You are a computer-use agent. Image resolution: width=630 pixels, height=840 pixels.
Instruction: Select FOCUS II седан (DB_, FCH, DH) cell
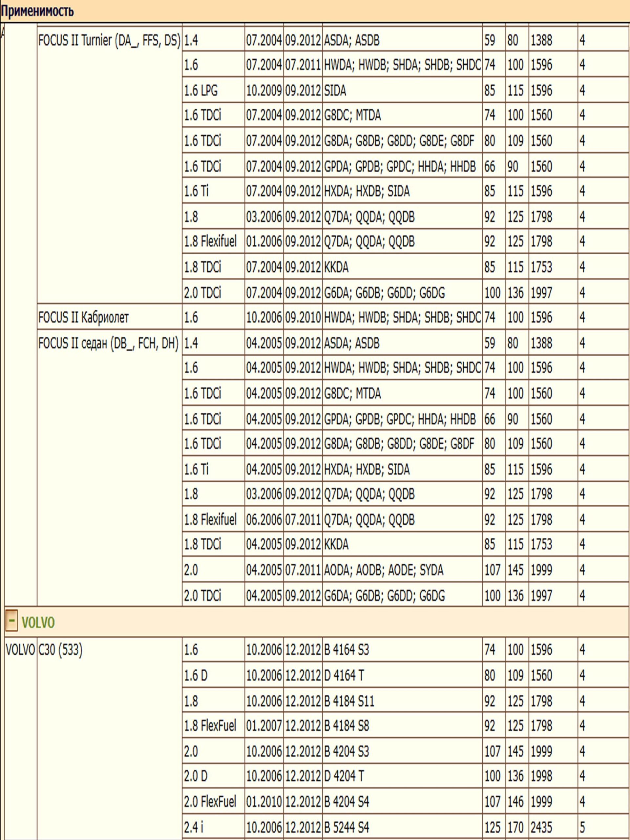pyautogui.click(x=109, y=343)
